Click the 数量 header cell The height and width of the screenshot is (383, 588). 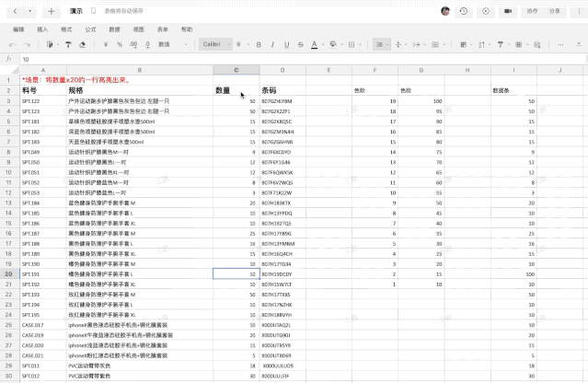tap(236, 90)
